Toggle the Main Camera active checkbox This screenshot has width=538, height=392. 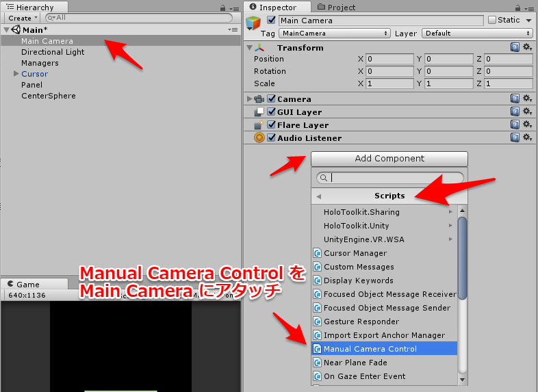pos(271,20)
